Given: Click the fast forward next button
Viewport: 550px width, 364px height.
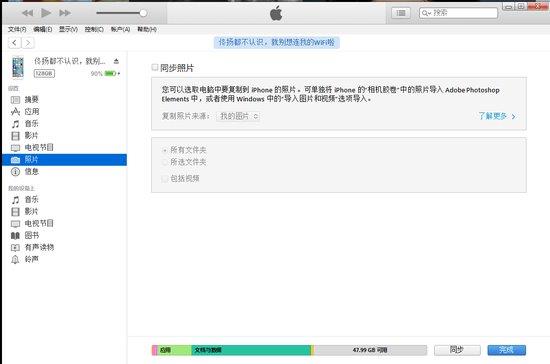Looking at the screenshot, I should (65, 13).
